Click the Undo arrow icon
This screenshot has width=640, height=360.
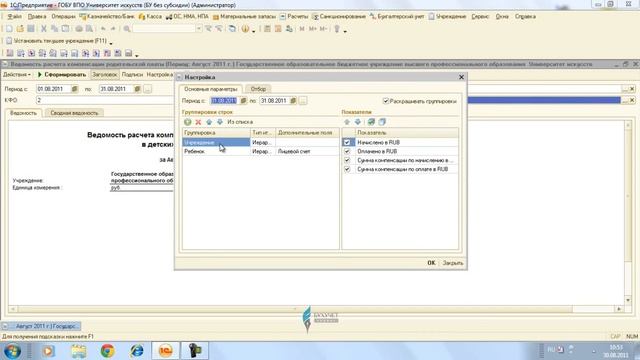pos(103,29)
